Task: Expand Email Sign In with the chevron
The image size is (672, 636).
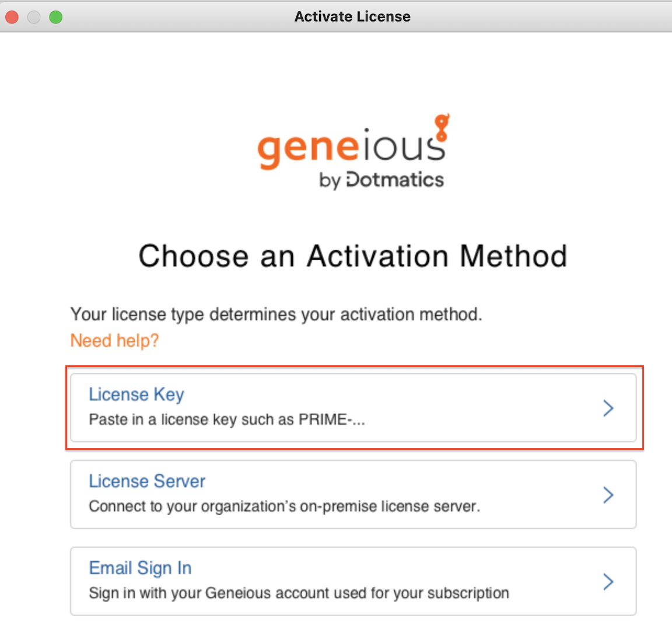Action: [x=608, y=582]
